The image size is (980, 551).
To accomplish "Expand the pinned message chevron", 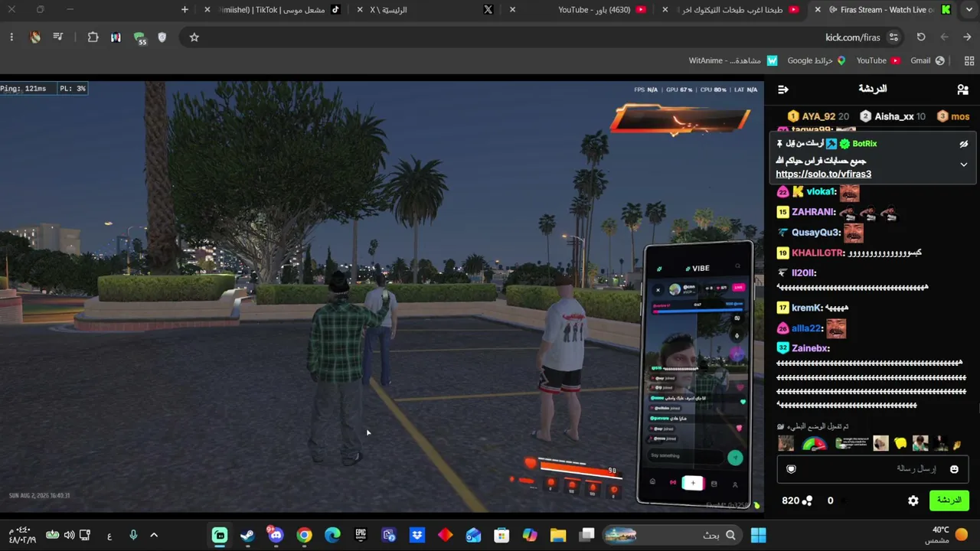I will 964,165.
